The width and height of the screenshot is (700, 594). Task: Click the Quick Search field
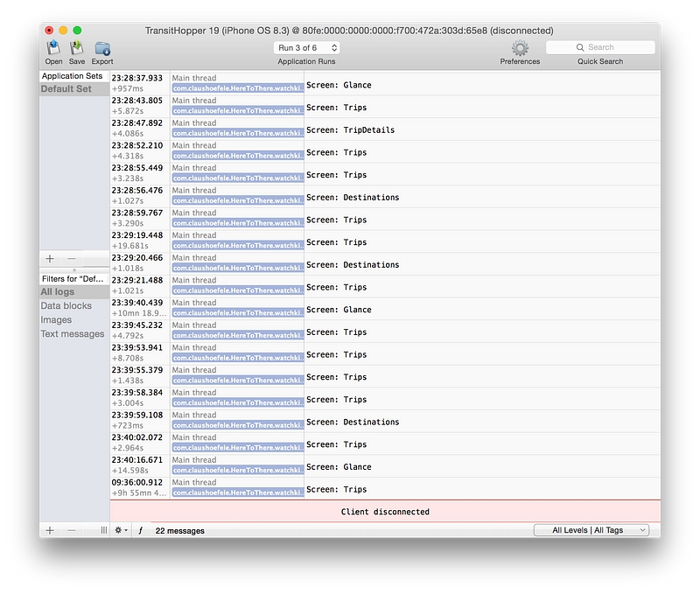600,47
